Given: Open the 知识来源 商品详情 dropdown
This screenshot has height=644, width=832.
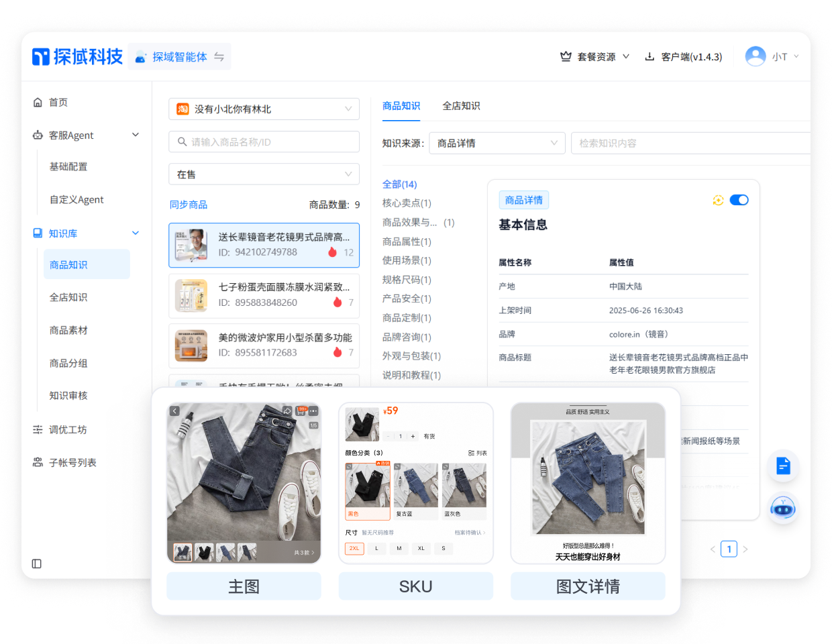Looking at the screenshot, I should click(497, 143).
